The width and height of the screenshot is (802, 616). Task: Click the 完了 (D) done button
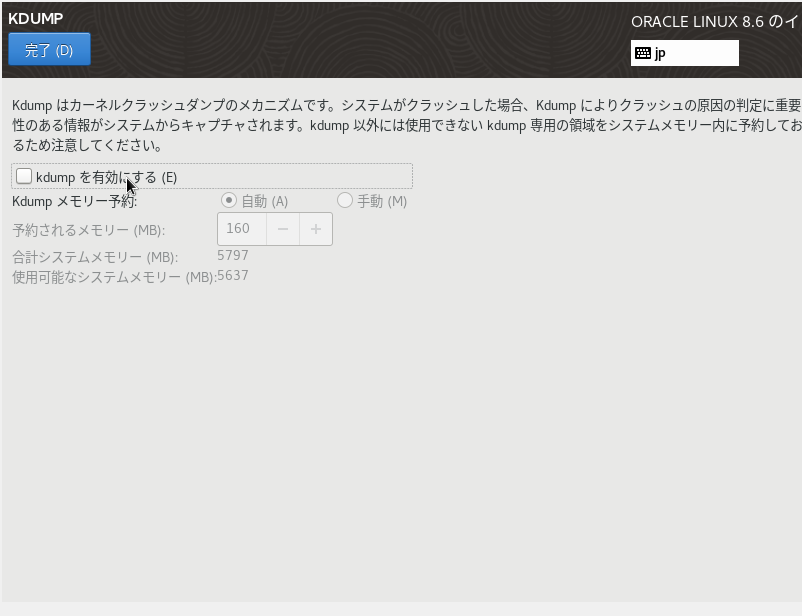[x=49, y=50]
